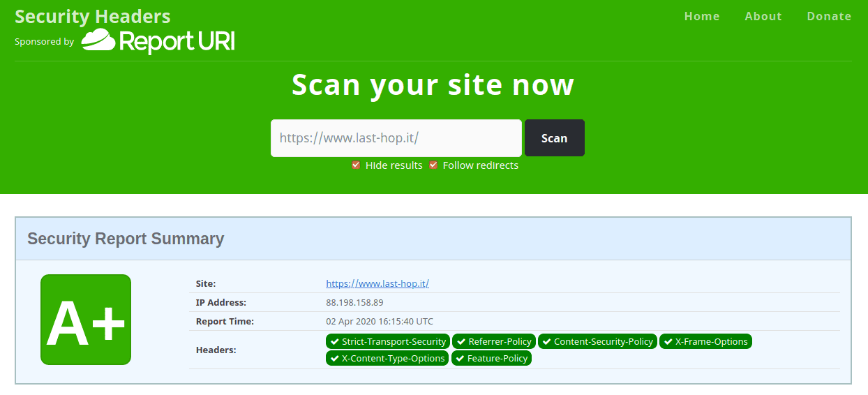Open the https://www.last-hop.it/ site link
This screenshot has width=868, height=395.
coord(377,284)
